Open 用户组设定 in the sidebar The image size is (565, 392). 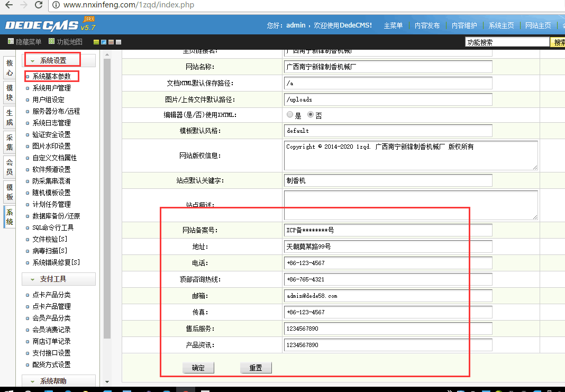[48, 99]
